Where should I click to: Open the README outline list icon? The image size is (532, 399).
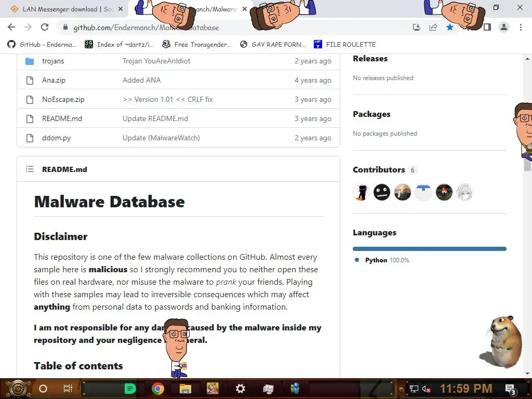click(x=30, y=169)
